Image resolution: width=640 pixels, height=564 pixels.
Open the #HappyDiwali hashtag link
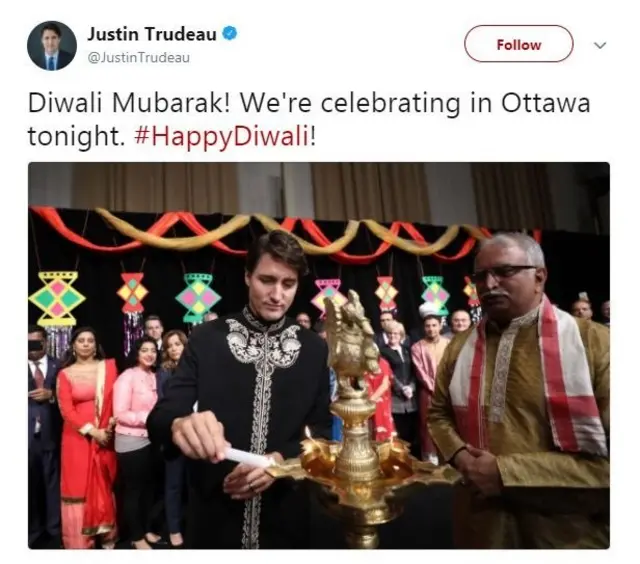click(x=222, y=136)
